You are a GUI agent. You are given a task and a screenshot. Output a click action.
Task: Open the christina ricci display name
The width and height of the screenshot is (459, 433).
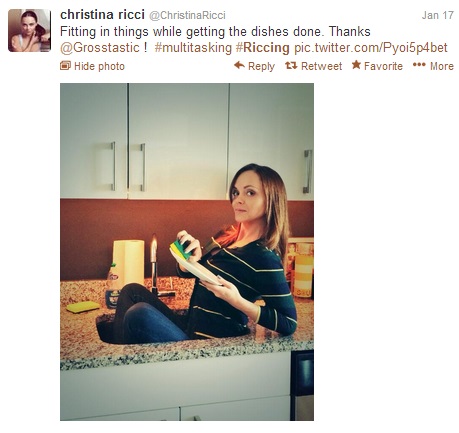click(102, 15)
